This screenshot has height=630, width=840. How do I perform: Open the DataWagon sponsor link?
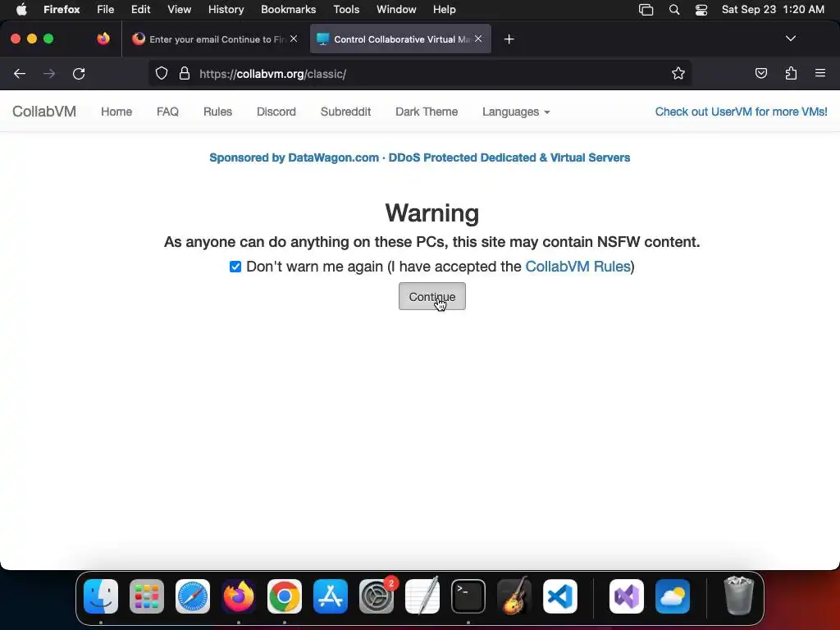419,157
